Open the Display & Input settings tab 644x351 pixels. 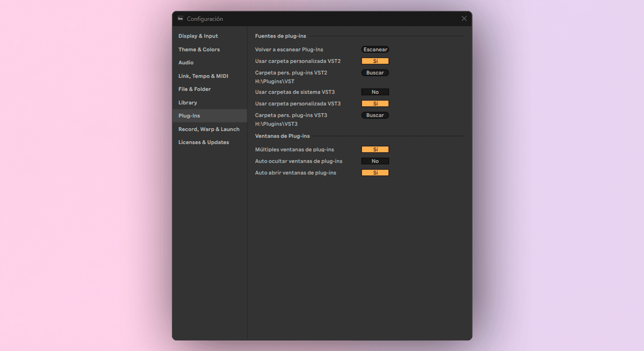click(198, 36)
